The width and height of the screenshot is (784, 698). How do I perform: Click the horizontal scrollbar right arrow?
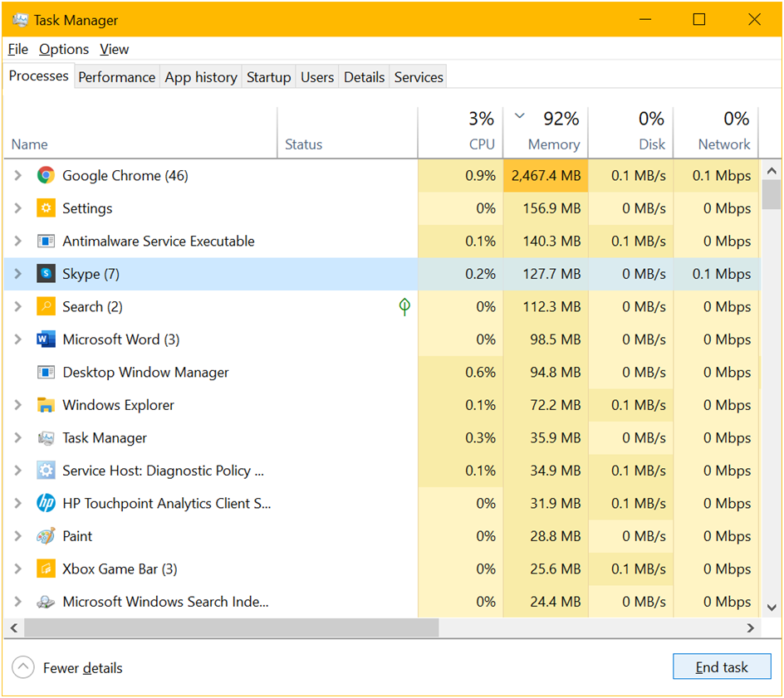pos(751,628)
